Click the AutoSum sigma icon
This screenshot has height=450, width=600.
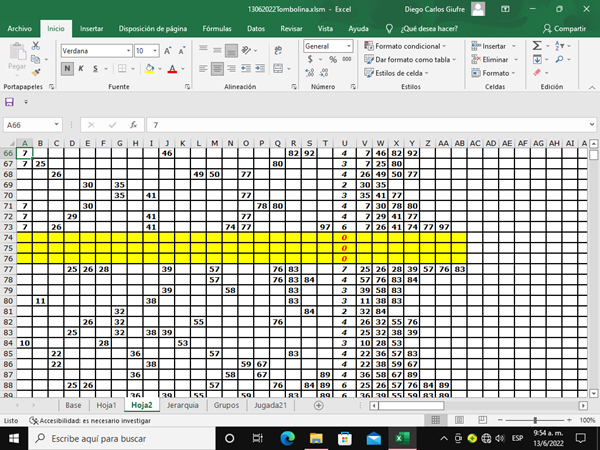537,46
